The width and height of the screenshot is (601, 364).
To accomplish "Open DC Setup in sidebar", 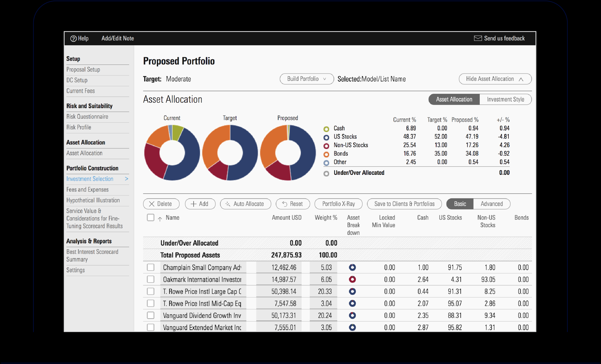I will pyautogui.click(x=77, y=80).
